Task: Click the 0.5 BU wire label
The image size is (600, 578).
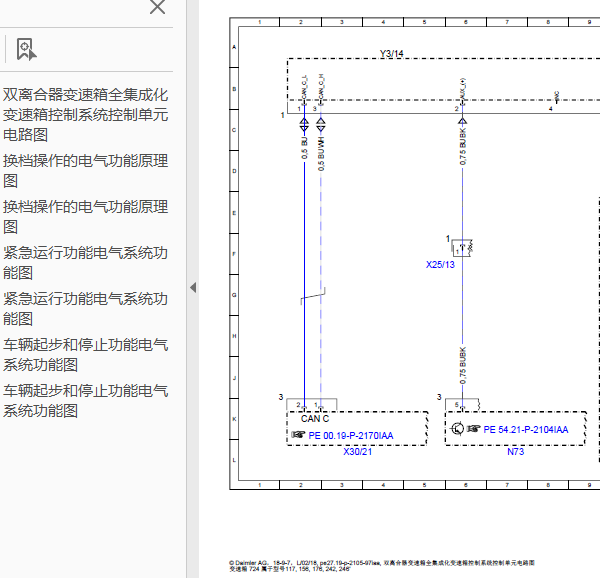Action: point(304,148)
